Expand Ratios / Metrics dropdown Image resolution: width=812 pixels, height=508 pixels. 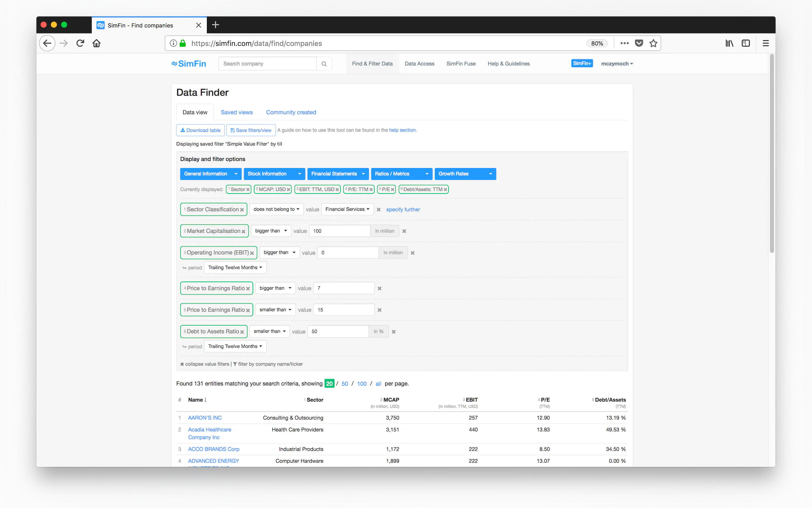click(402, 174)
